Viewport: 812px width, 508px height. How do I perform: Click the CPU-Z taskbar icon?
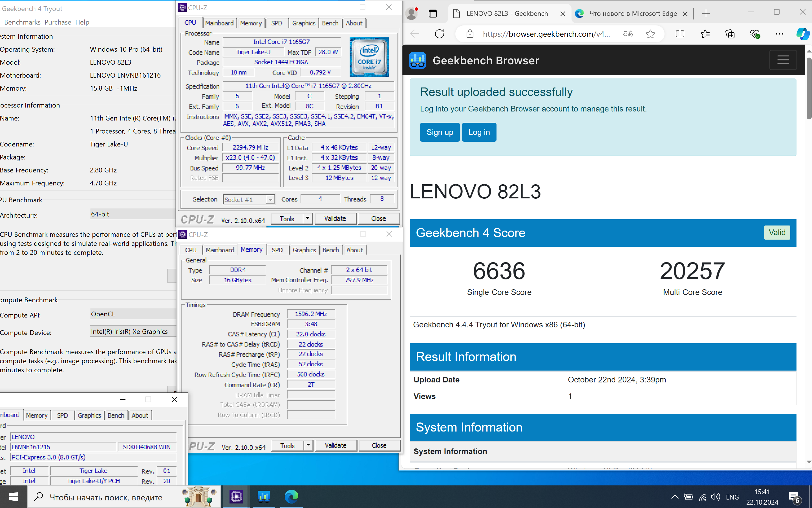coord(236,497)
